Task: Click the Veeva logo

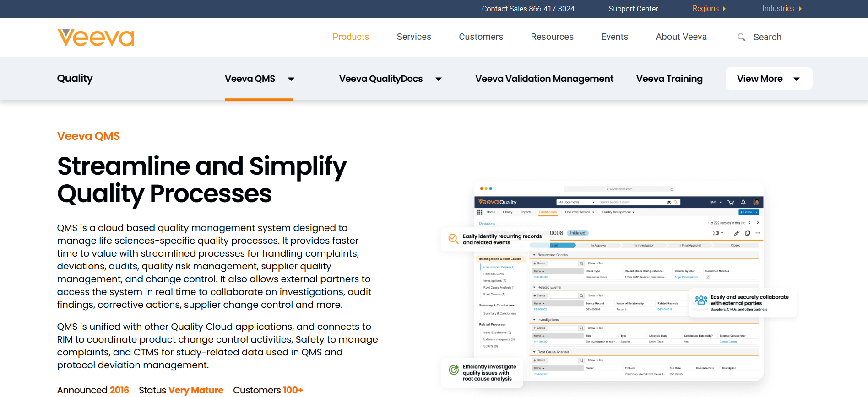Action: click(x=96, y=38)
